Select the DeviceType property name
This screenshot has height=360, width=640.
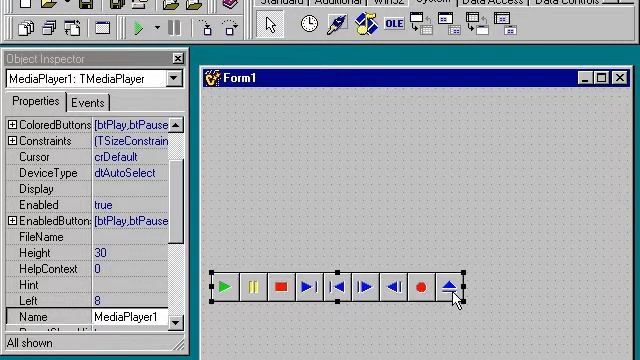(x=48, y=173)
